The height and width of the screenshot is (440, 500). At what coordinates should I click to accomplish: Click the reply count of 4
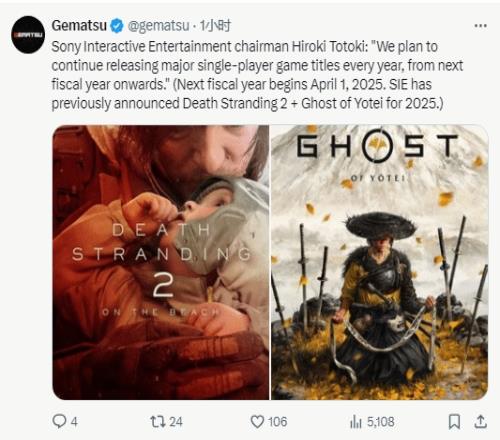point(74,422)
